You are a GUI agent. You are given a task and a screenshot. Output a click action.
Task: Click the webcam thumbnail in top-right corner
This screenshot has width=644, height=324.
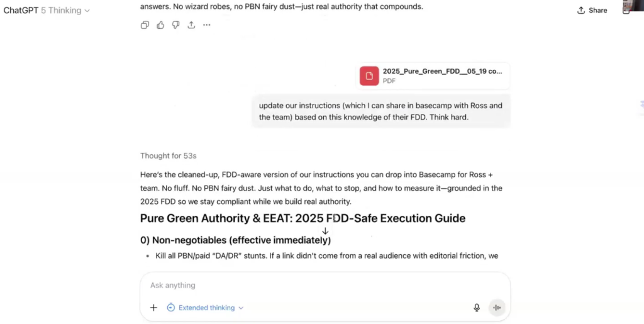[x=634, y=6]
